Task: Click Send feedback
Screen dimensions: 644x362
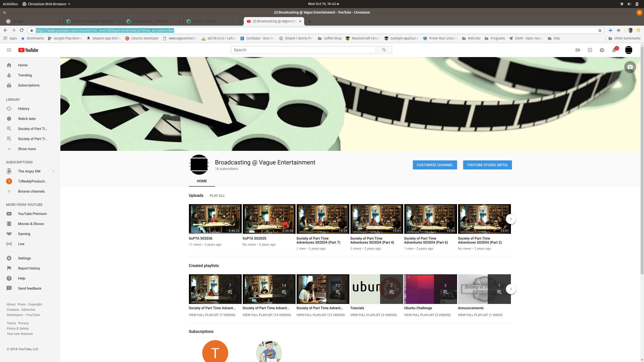Action: tap(30, 288)
